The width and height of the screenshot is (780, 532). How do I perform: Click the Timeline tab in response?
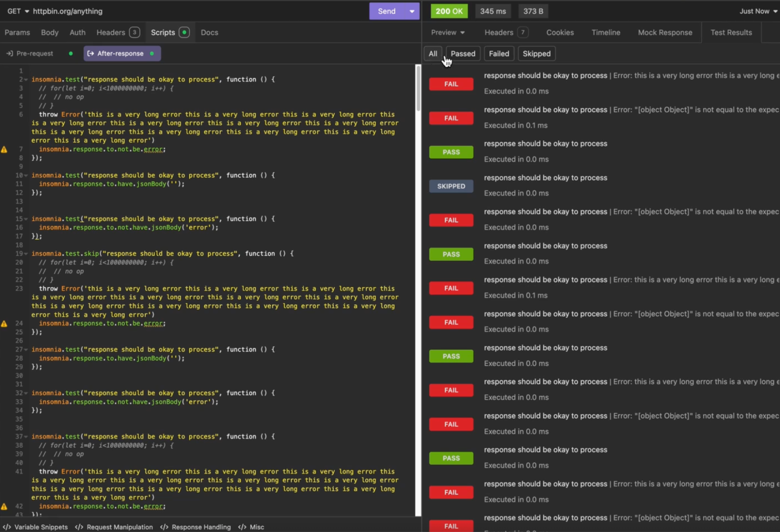point(606,33)
